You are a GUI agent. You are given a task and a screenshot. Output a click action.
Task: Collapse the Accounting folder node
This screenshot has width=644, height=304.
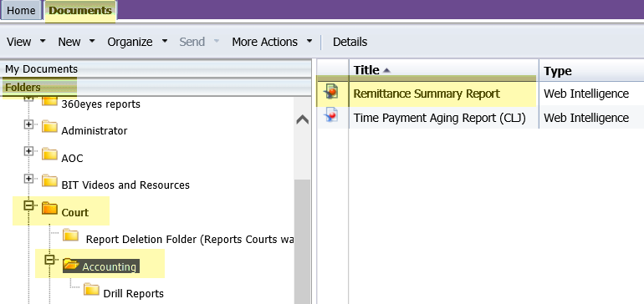tap(49, 260)
